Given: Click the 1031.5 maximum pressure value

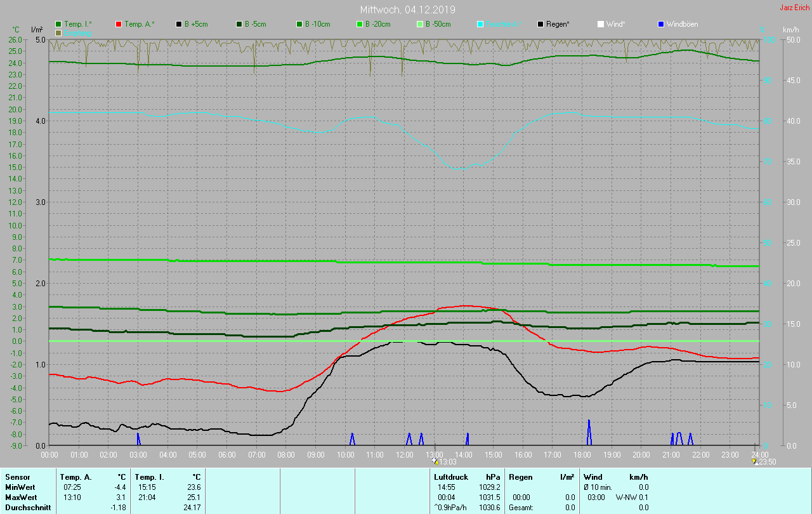Looking at the screenshot, I should coord(489,498).
